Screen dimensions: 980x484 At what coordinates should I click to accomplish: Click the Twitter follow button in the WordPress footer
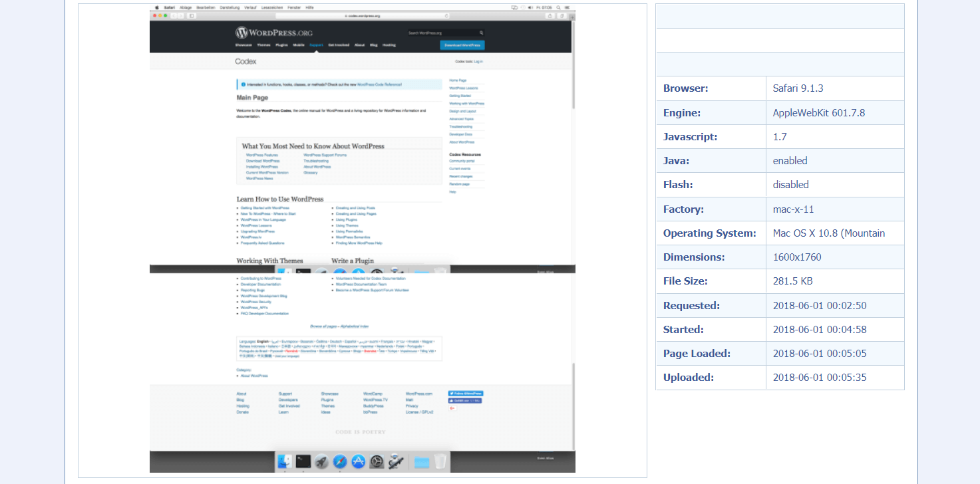pyautogui.click(x=466, y=394)
